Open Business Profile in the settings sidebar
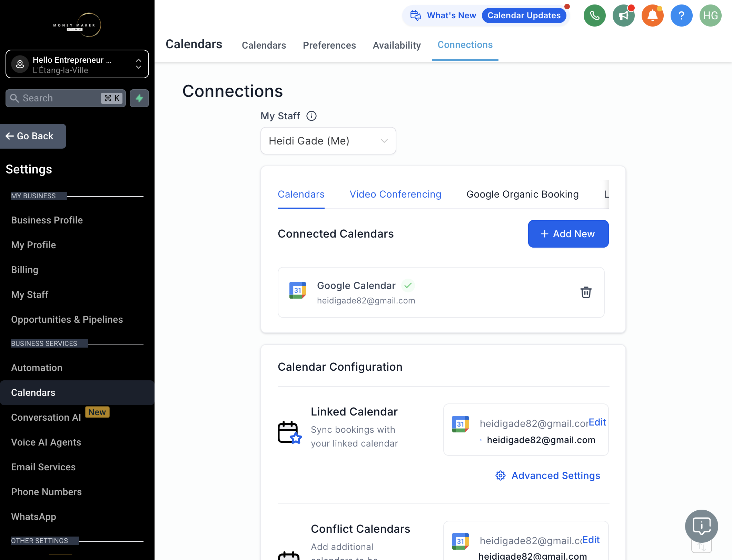This screenshot has width=732, height=560. [47, 220]
